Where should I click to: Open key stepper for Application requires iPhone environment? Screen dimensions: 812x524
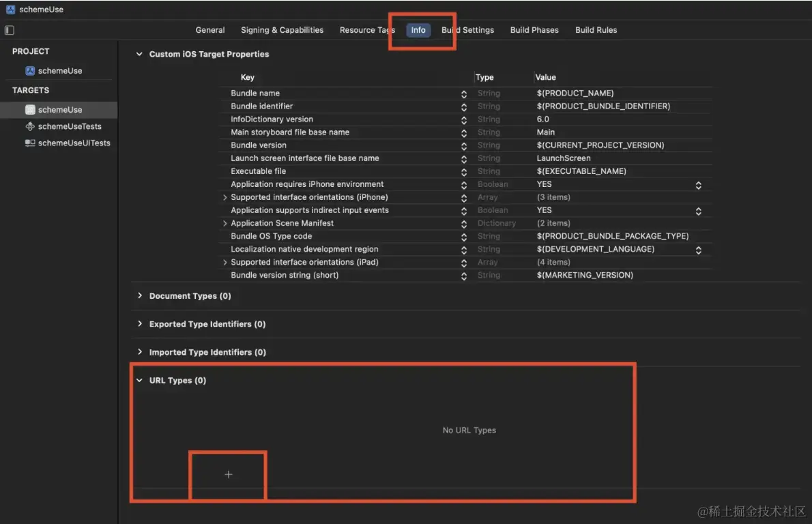pos(464,185)
